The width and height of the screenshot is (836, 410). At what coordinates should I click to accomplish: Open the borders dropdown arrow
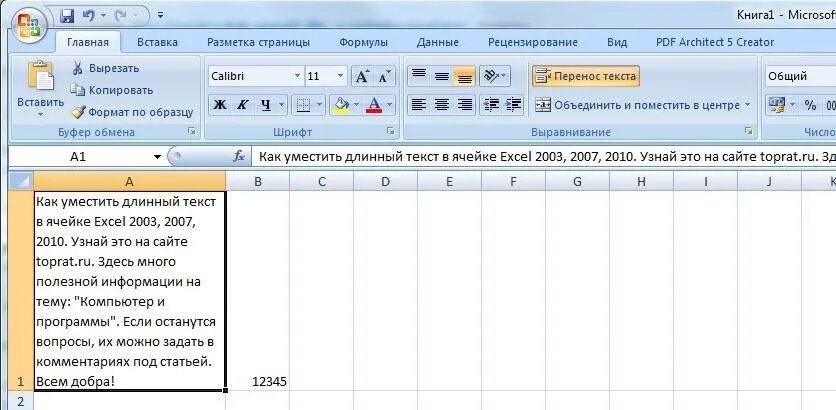[x=319, y=105]
